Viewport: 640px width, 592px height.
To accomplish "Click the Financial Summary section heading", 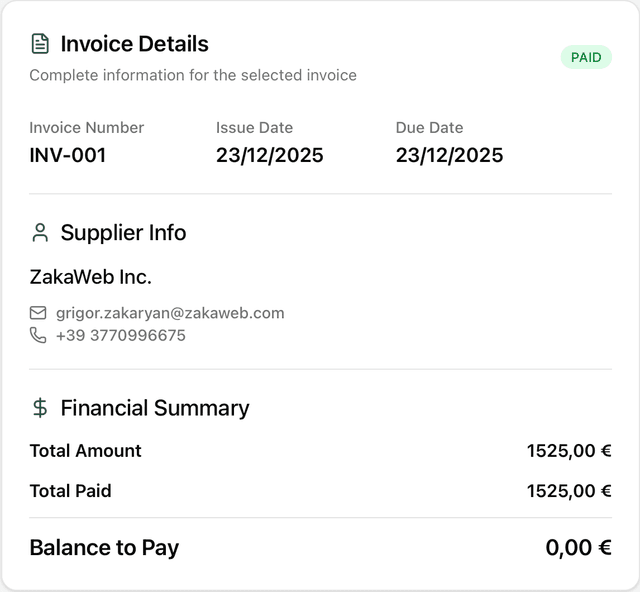I will point(155,408).
